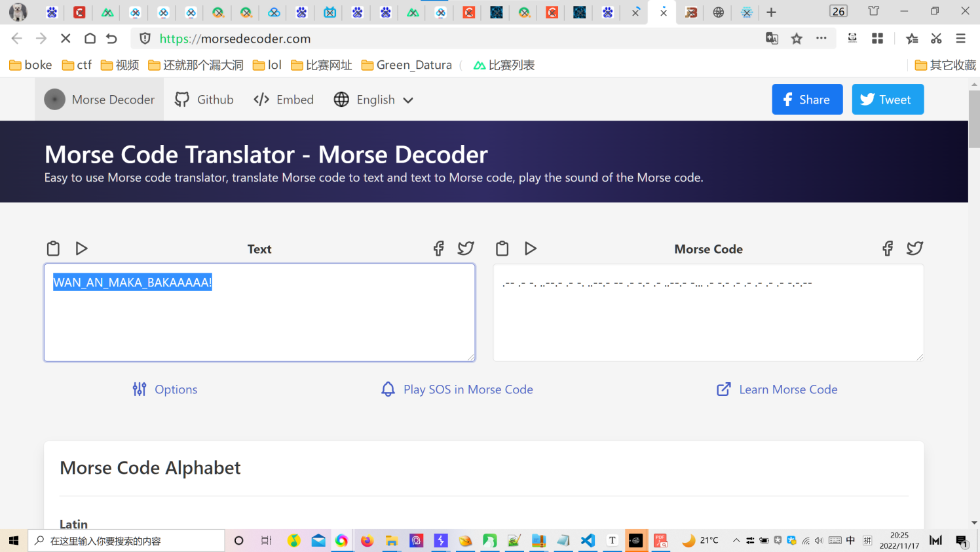Open the English language dropdown
Screen dimensions: 980x552
point(374,100)
